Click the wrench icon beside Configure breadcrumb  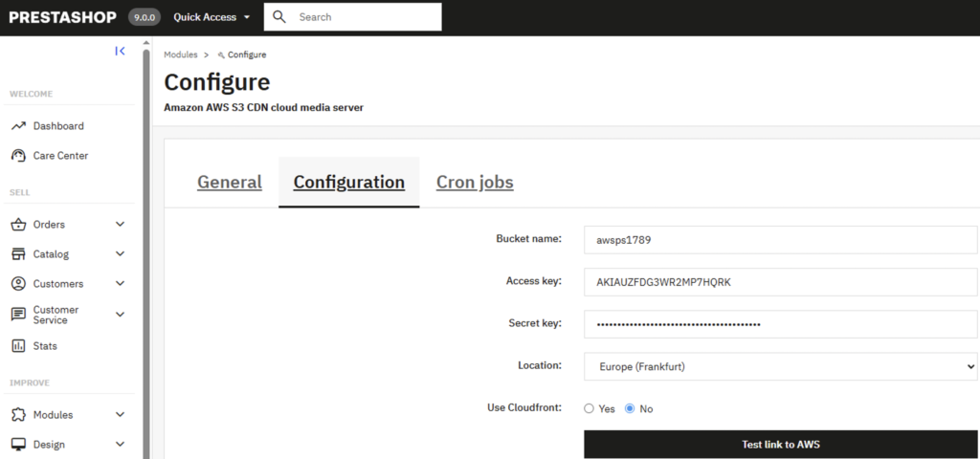(x=221, y=55)
